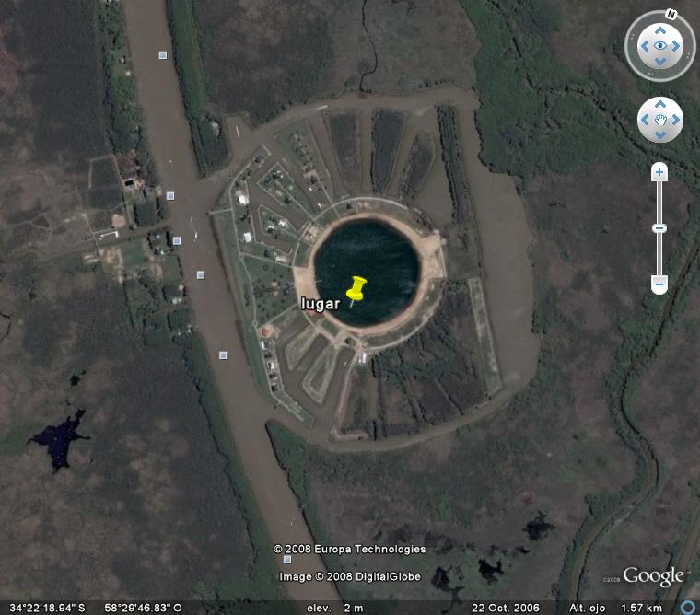Viewport: 700px width, 615px height.
Task: Open the 'lugar' placemark label
Action: coord(321,304)
